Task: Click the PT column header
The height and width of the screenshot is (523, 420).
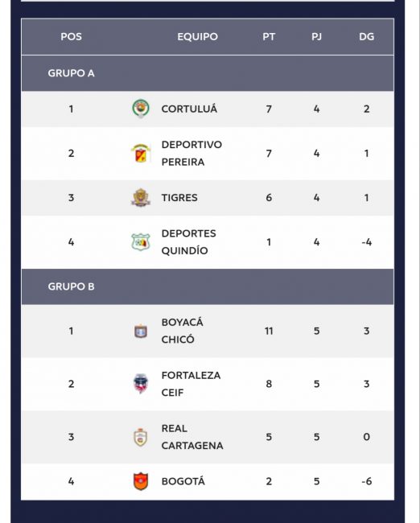Action: pos(269,37)
